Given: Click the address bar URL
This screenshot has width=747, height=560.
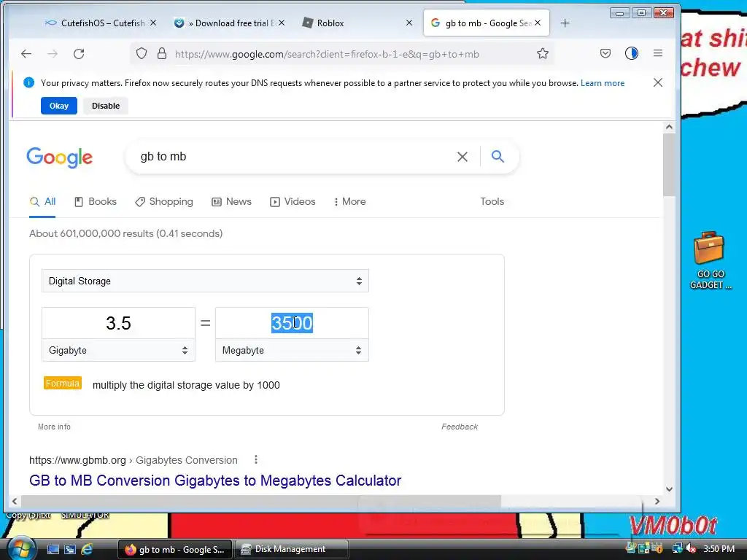Looking at the screenshot, I should click(327, 54).
